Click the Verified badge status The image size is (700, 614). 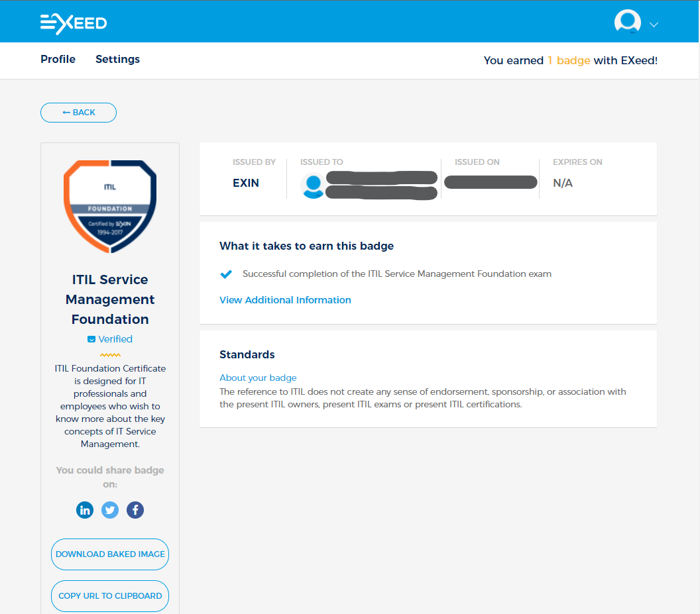110,339
